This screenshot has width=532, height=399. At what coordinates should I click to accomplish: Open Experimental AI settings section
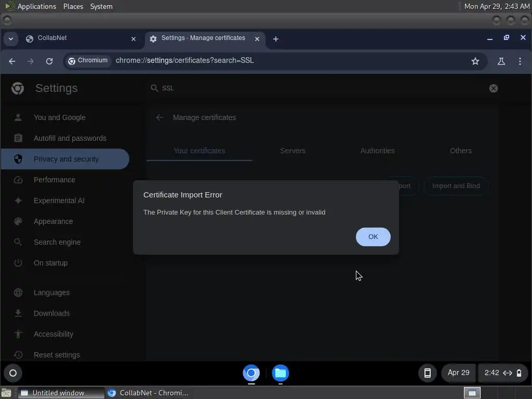(65, 201)
